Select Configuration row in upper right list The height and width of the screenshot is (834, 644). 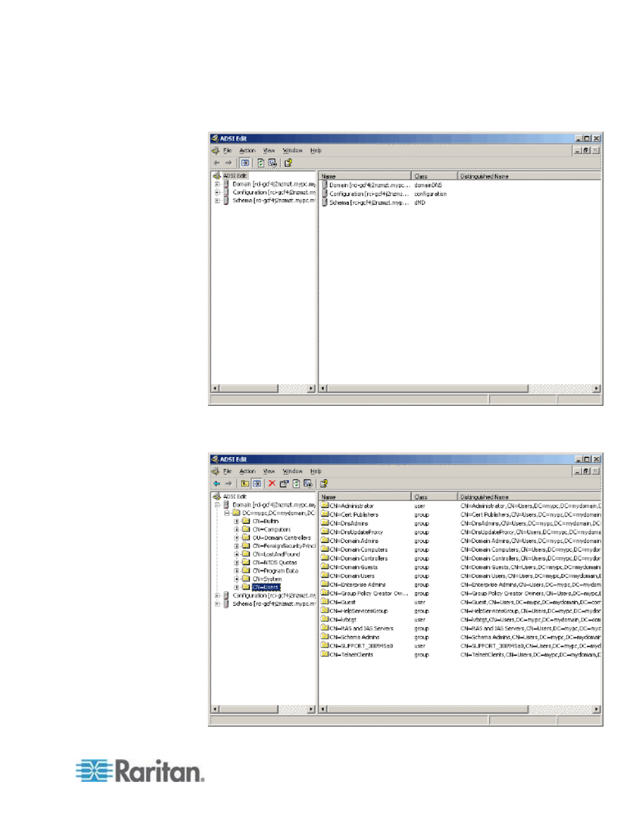pos(460,193)
